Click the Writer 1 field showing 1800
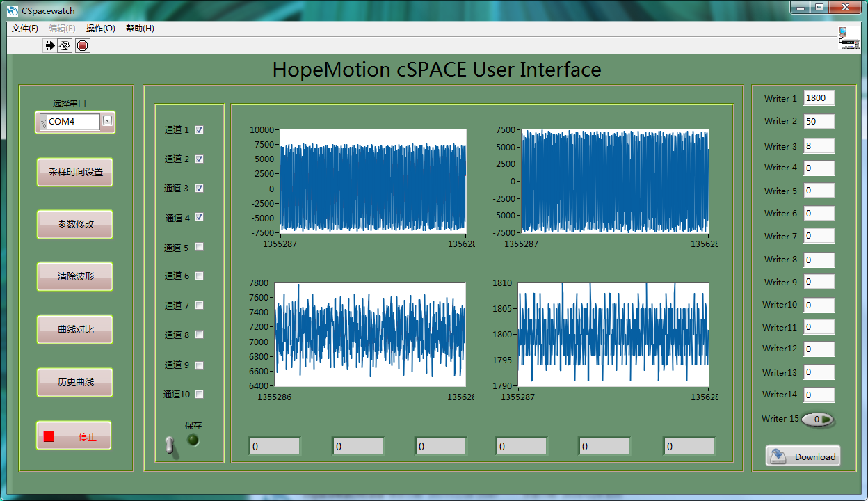 click(819, 98)
